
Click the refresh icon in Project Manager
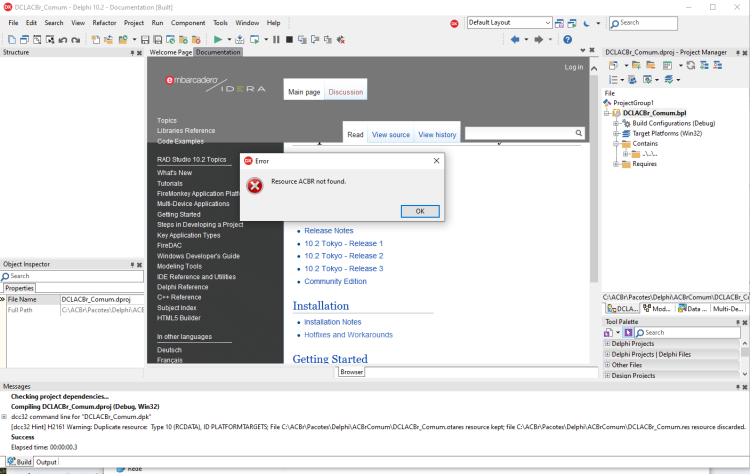(691, 65)
